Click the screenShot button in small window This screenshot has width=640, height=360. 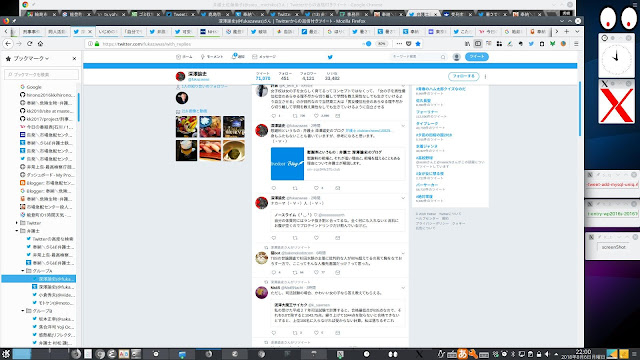point(613,247)
